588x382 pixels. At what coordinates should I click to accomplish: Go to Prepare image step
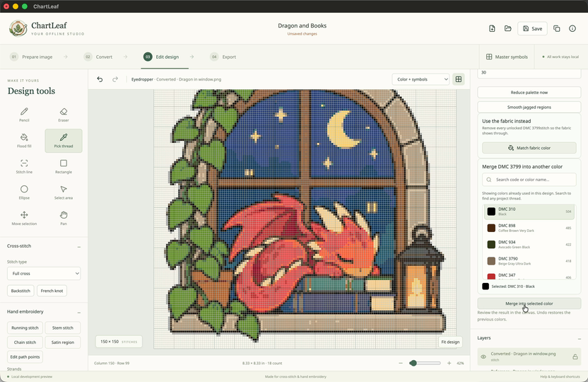32,57
